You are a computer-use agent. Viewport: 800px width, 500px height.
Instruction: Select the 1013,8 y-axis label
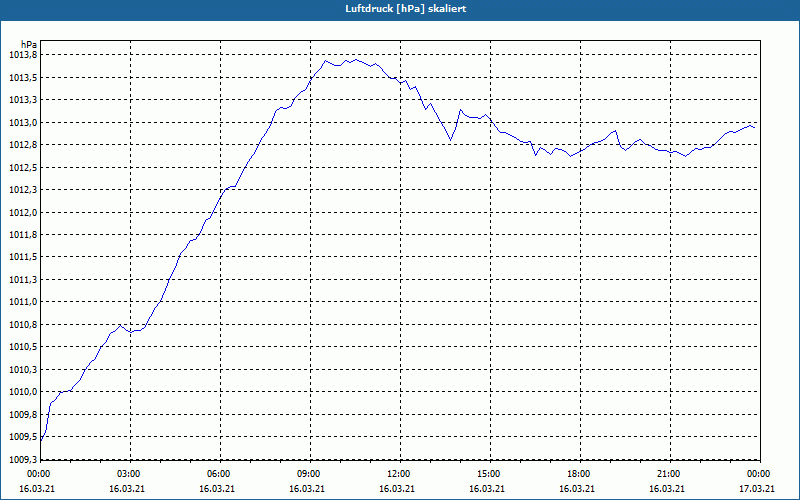[x=23, y=55]
